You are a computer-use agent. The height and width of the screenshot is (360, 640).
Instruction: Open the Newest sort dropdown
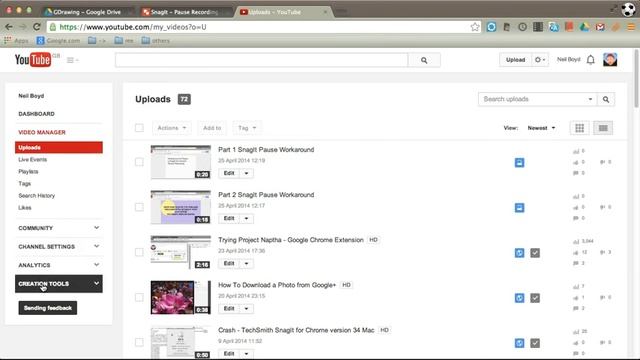coord(541,128)
